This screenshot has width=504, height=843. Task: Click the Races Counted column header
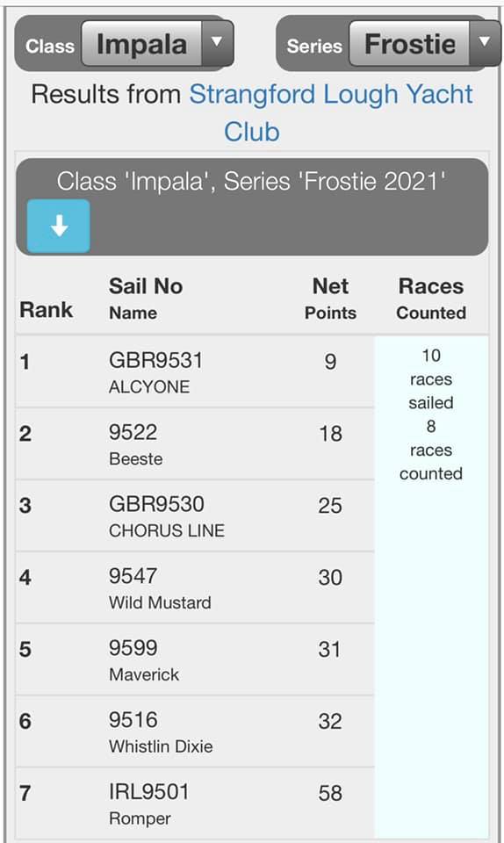[x=431, y=299]
